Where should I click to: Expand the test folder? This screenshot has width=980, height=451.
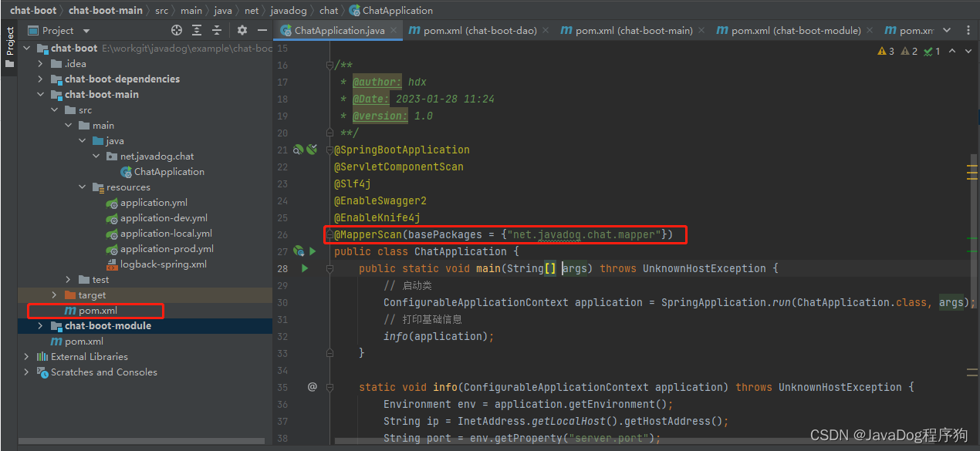tap(69, 279)
